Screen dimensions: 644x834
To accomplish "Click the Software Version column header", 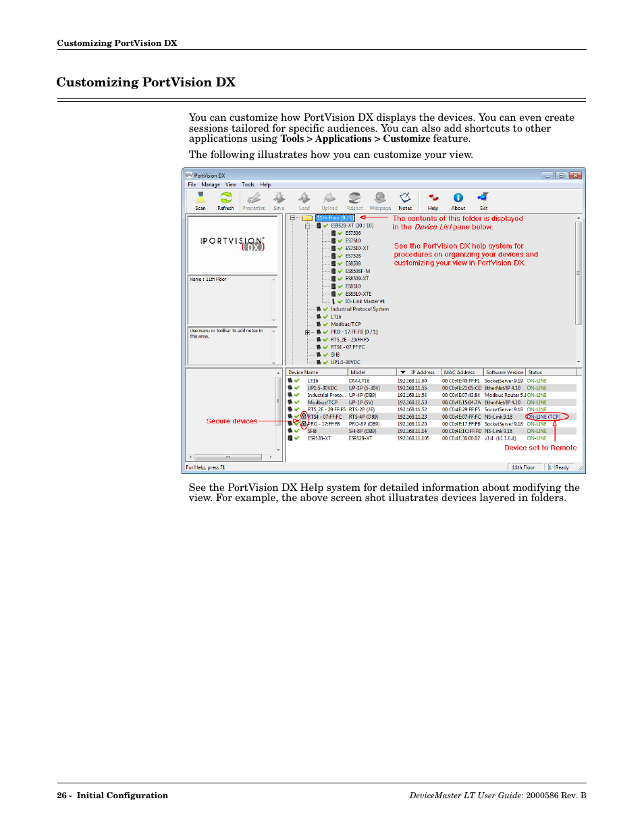I will click(504, 372).
